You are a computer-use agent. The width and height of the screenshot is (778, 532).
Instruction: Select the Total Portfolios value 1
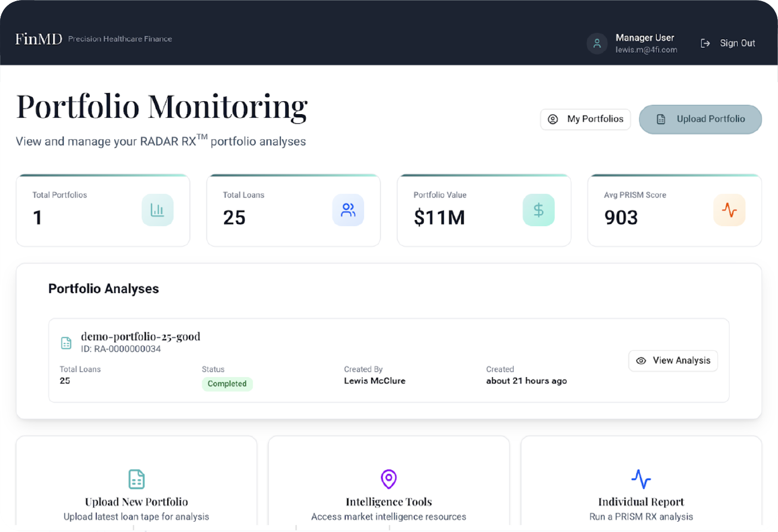tap(37, 218)
